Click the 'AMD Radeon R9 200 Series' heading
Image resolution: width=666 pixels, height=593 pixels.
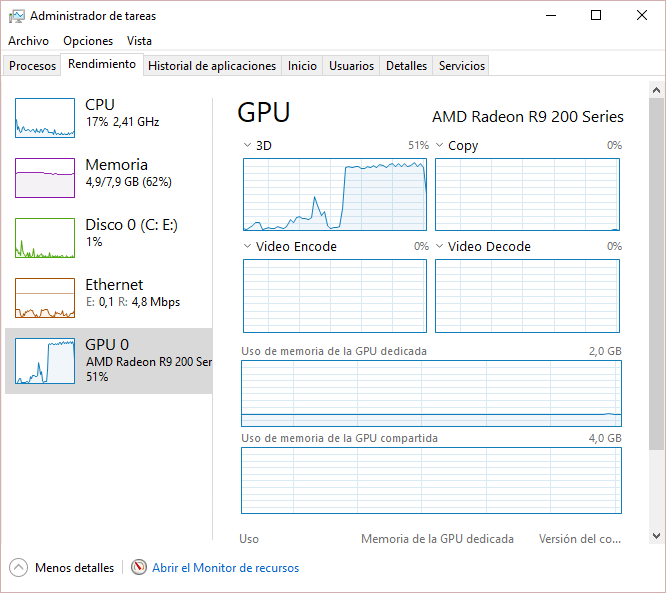point(528,116)
